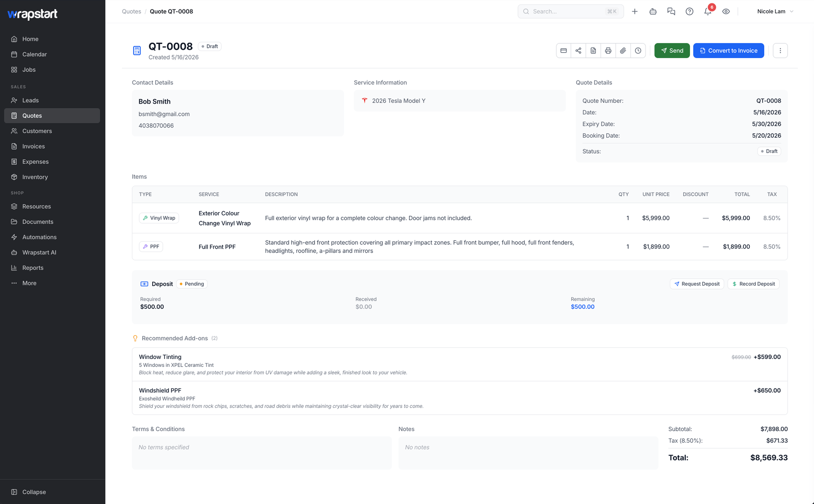Screen dimensions: 814x504
Task: Click the remaining $500.00 deposit amount
Action: click(582, 307)
